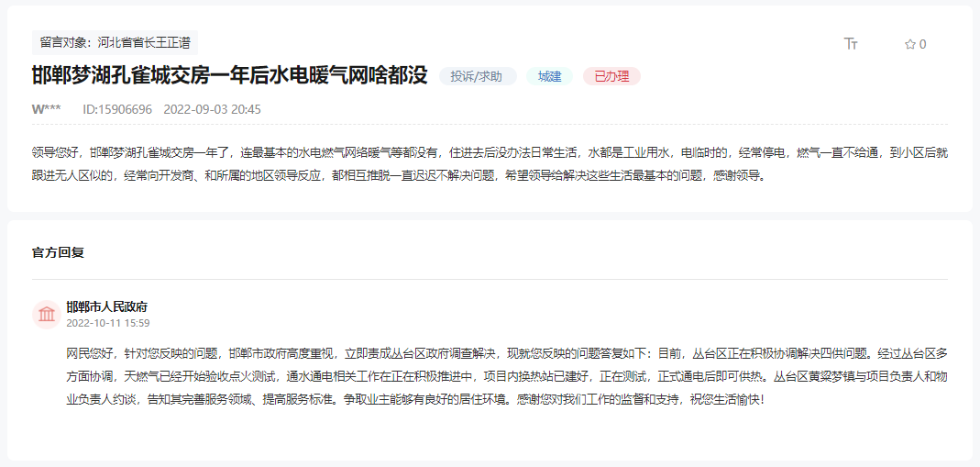This screenshot has width=980, height=467.
Task: Select the 城建 category tag
Action: [x=549, y=76]
